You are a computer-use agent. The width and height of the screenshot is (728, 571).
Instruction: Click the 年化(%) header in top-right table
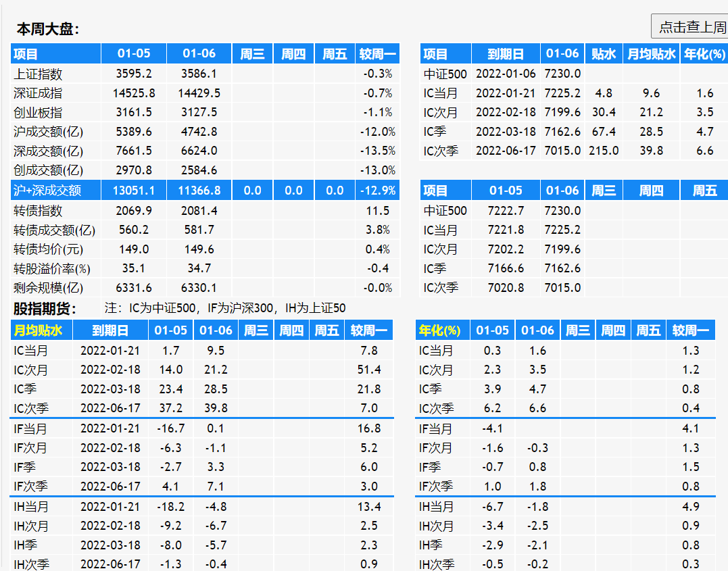coord(704,54)
